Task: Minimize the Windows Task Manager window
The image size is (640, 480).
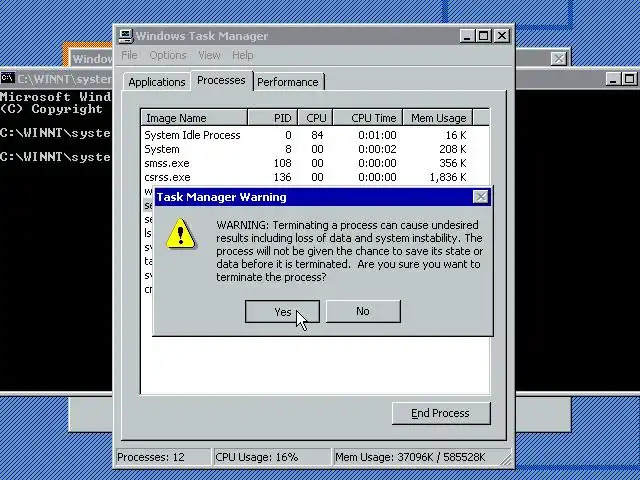Action: pyautogui.click(x=467, y=36)
